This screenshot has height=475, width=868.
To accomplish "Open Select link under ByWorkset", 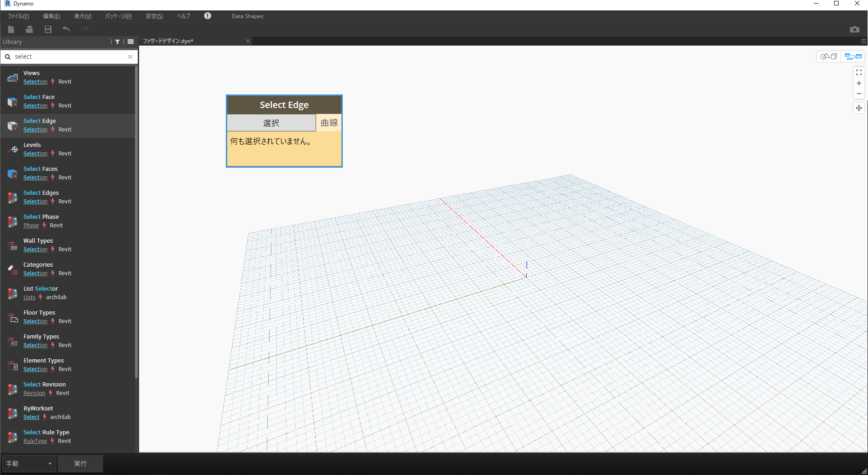I will coord(32,417).
